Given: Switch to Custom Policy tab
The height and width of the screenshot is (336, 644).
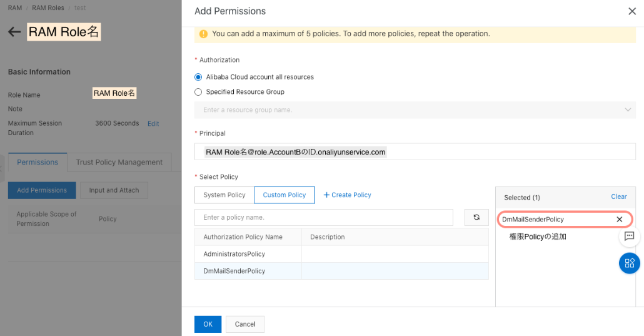Looking at the screenshot, I should (x=284, y=195).
